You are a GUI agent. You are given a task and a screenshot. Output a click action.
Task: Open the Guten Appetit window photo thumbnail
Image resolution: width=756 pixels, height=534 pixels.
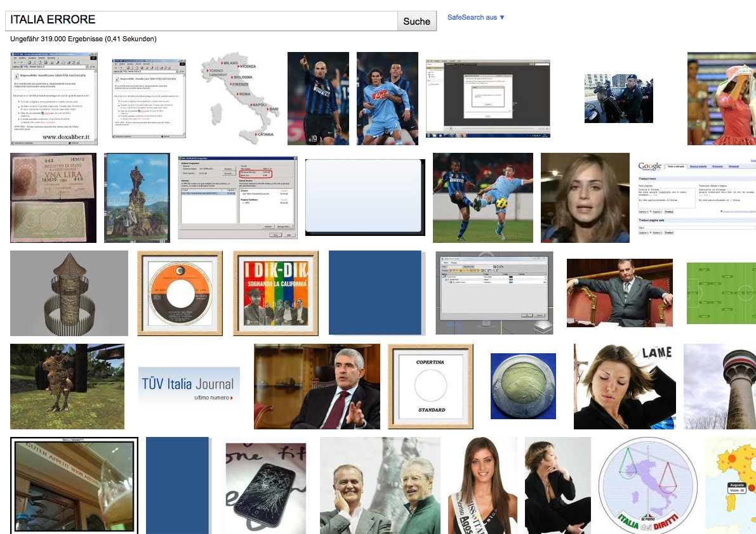(x=74, y=485)
